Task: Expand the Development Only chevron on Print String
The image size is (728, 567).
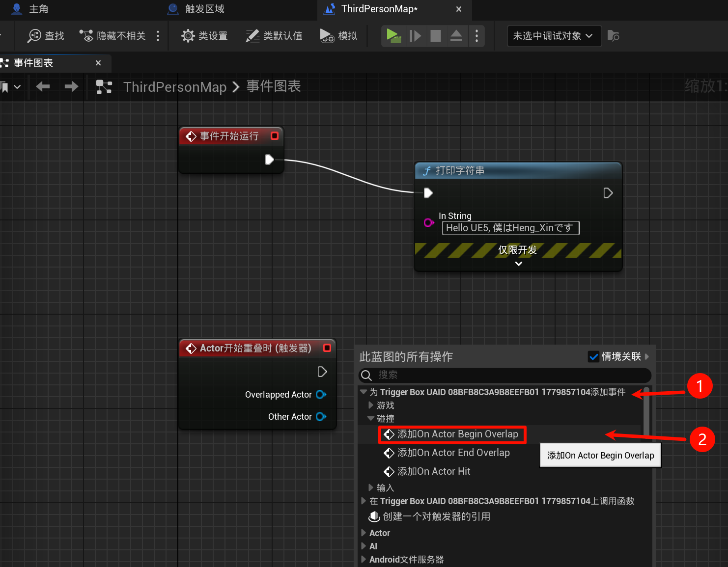Action: pos(518,264)
